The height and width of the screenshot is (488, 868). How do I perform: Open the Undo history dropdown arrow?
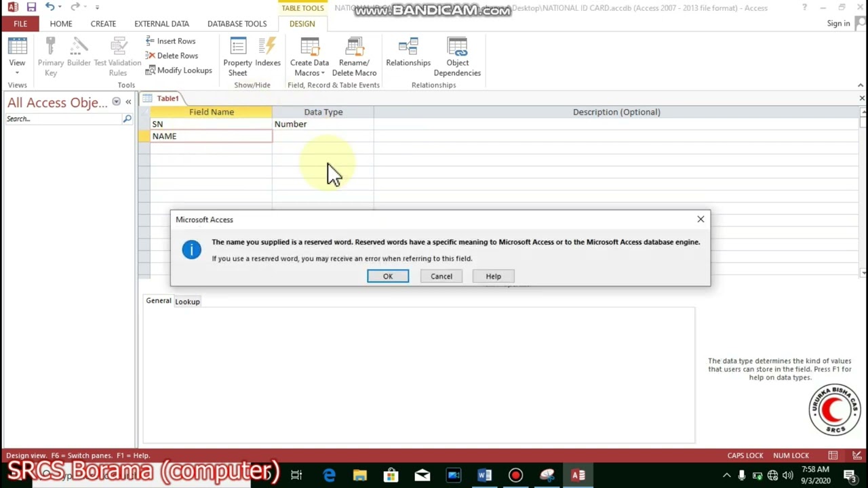[x=60, y=7]
